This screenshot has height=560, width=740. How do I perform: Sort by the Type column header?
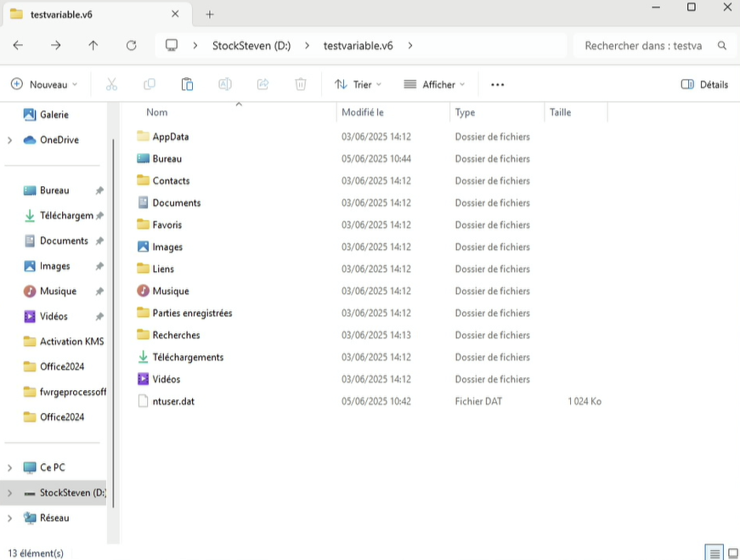click(465, 112)
